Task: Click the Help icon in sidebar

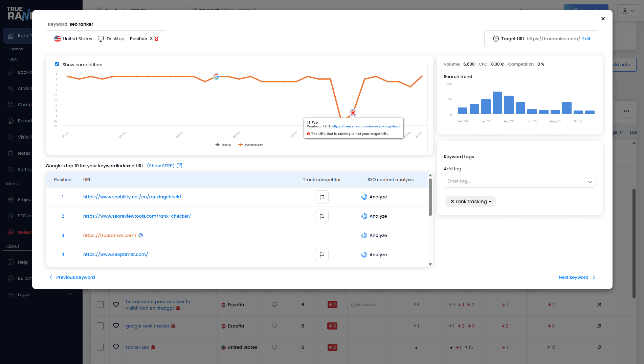Action: click(x=11, y=262)
